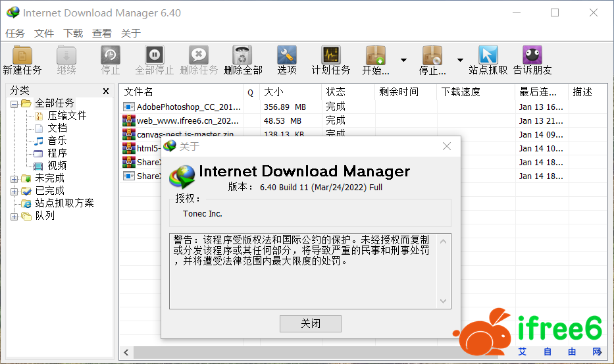The image size is (614, 364).
Task: Open dropdown arrow next to 停止 button
Action: [x=460, y=59]
